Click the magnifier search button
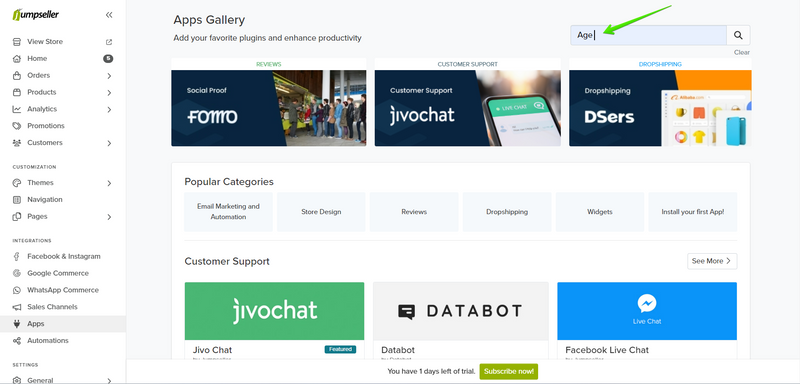Viewport: 800px width, 384px height. pos(738,35)
